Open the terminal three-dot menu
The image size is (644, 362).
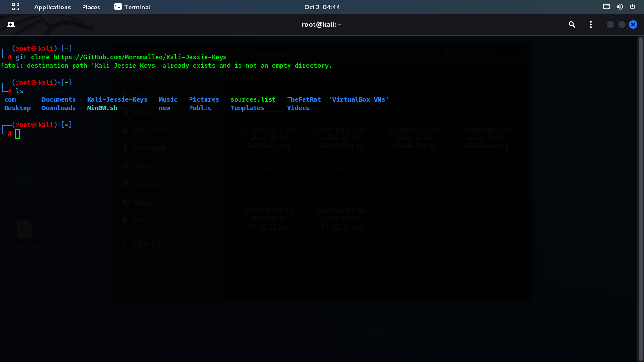pyautogui.click(x=591, y=25)
